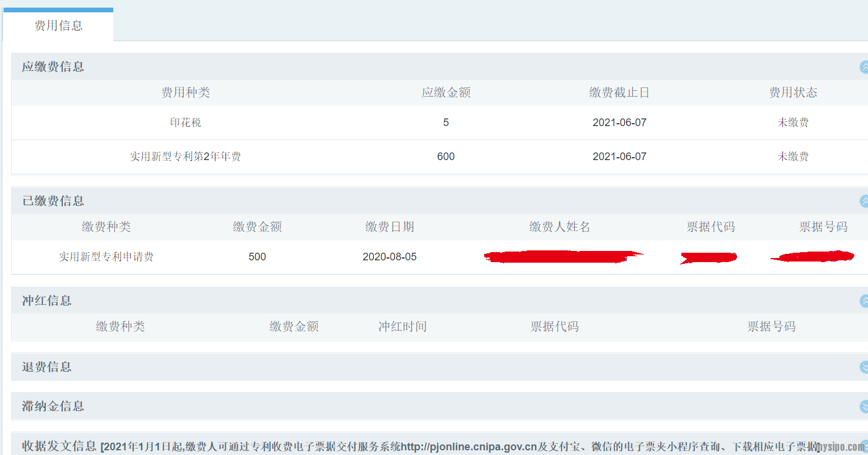Collapse the 已缴费信息 section arrow icon

864,201
